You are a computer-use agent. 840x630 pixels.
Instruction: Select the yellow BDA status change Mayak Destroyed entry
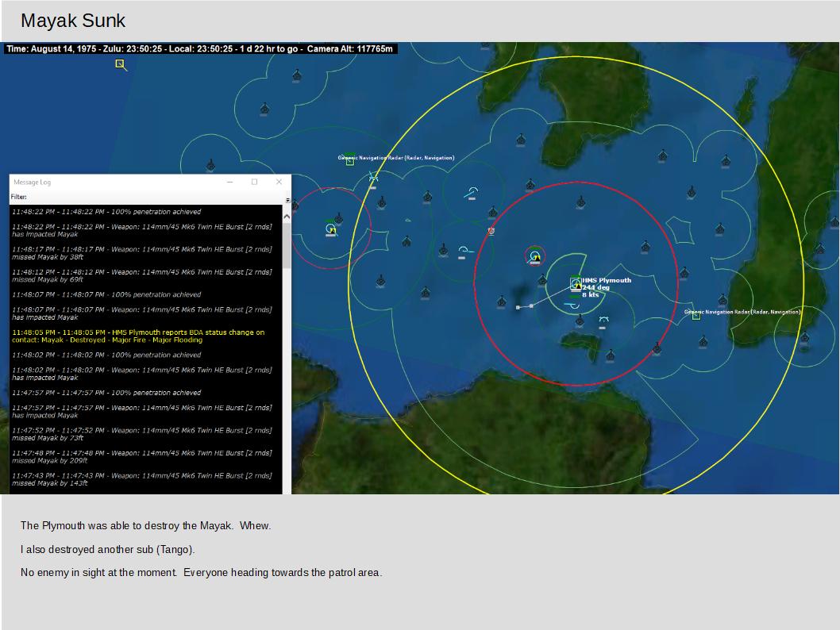coord(138,336)
